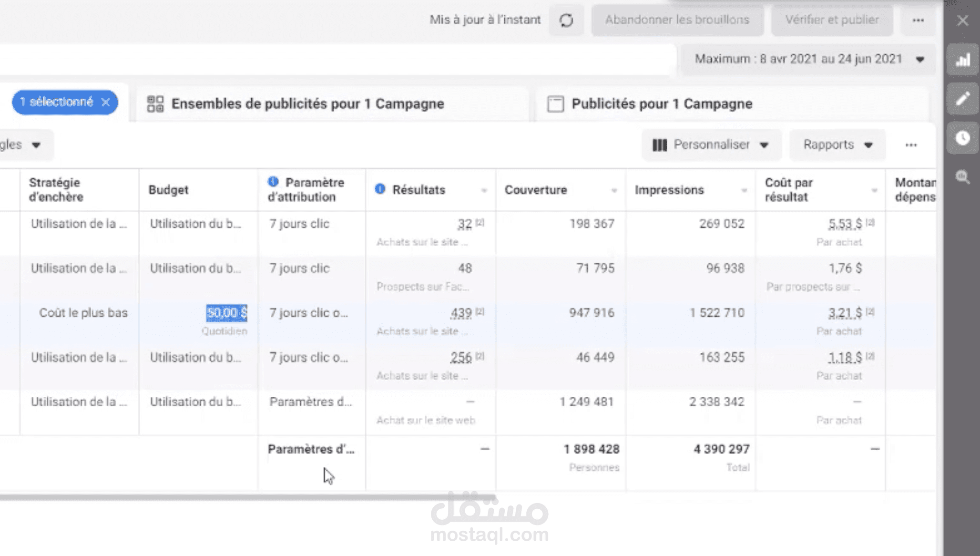Viewport: 980px width, 556px height.
Task: Click Abandonner les brouillons button
Action: coord(677,20)
